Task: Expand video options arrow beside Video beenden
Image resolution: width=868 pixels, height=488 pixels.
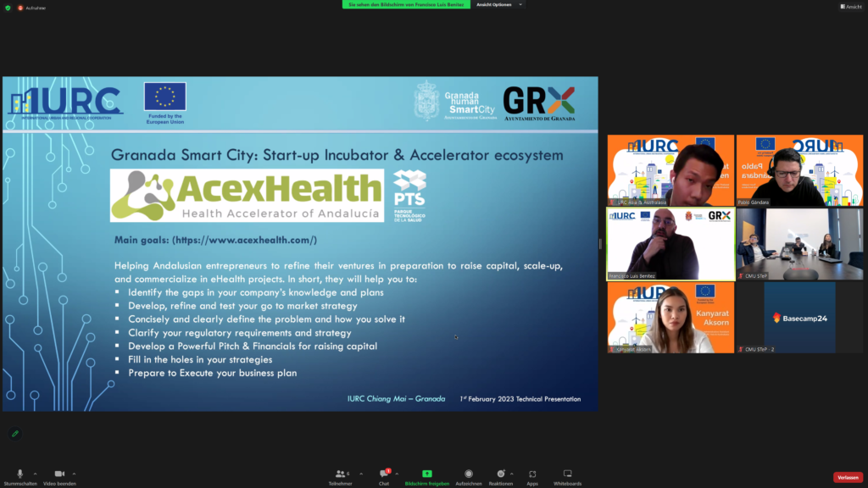Action: (x=75, y=474)
